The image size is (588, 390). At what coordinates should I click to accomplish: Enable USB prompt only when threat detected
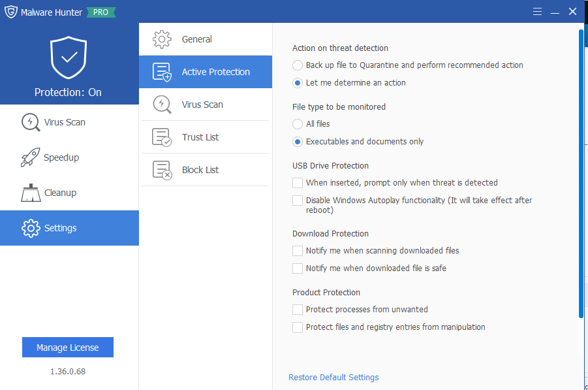point(298,183)
